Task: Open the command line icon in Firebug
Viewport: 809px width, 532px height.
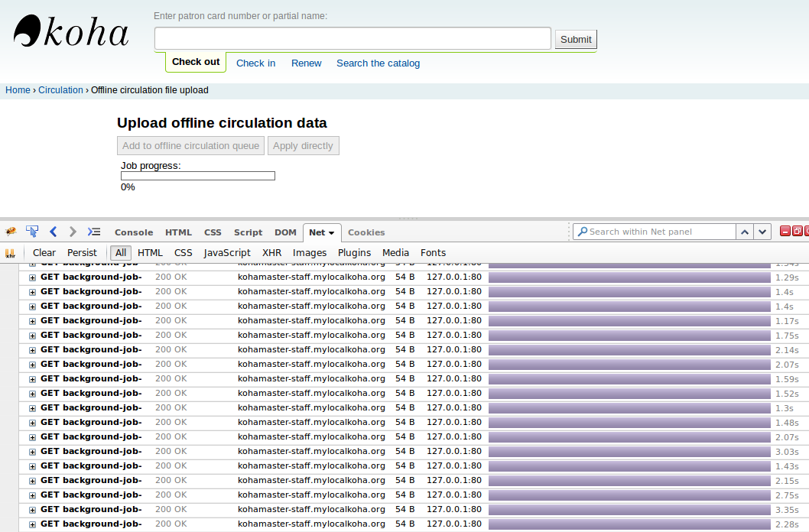Action: [x=93, y=232]
